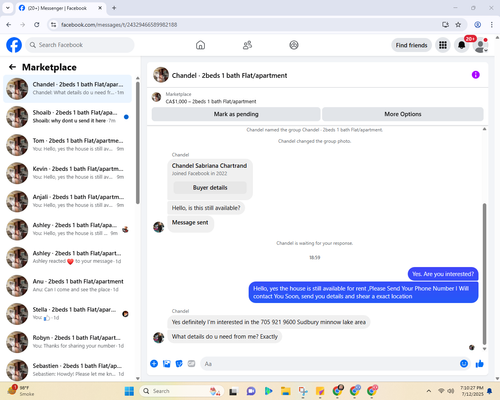500x400 pixels.
Task: Open the Anjali conversation in the list
Action: click(x=67, y=201)
